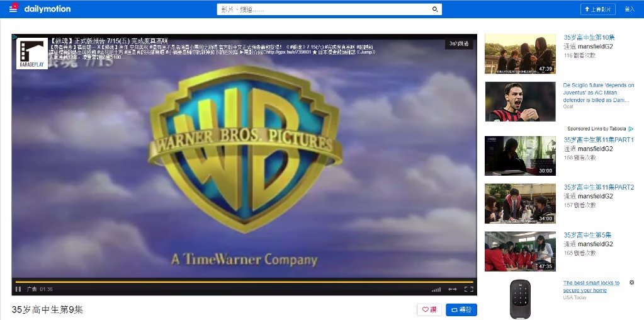Click the AdChoices icon on the player

click(14, 37)
